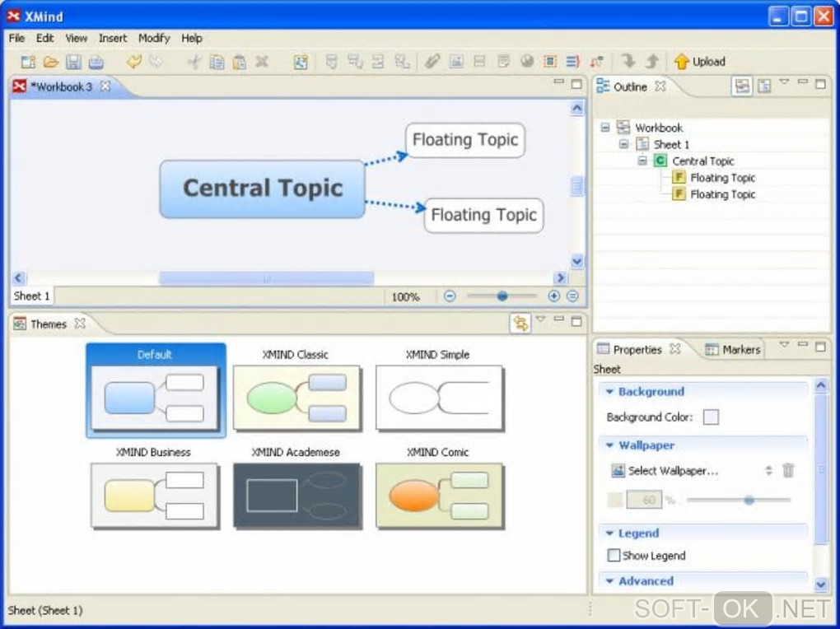The height and width of the screenshot is (629, 840).
Task: Click the trash icon beside Select Wallpaper
Action: coord(788,470)
